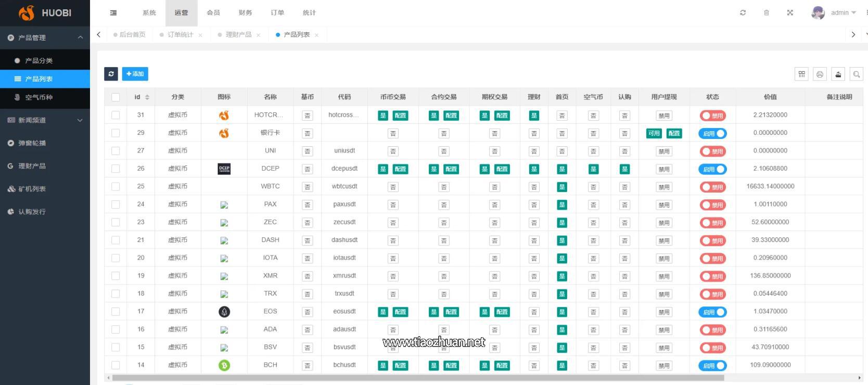The height and width of the screenshot is (385, 868).
Task: Open the admin user dropdown
Action: tap(834, 12)
